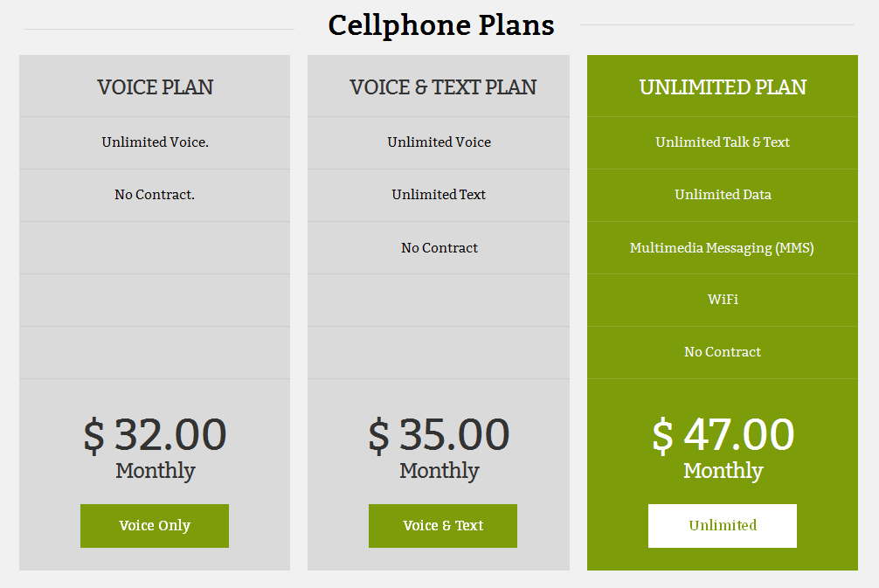This screenshot has width=879, height=588.
Task: Click the $ 47.00 price
Action: [x=723, y=434]
